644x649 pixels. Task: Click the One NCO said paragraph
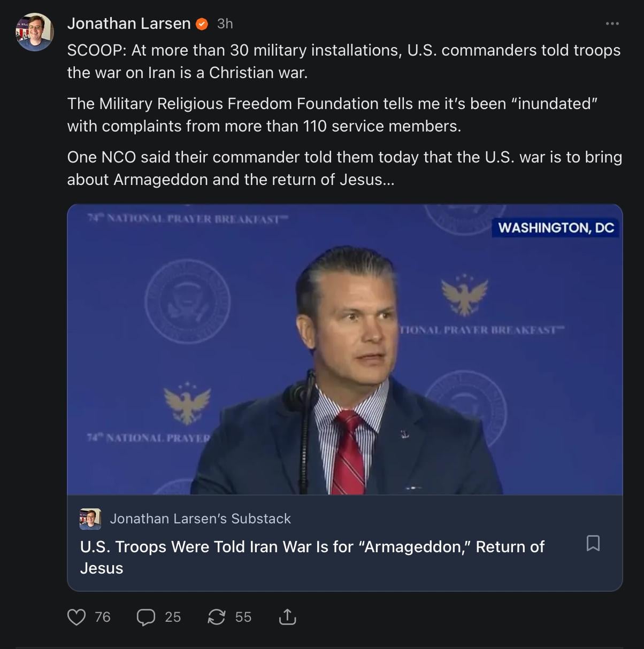344,168
